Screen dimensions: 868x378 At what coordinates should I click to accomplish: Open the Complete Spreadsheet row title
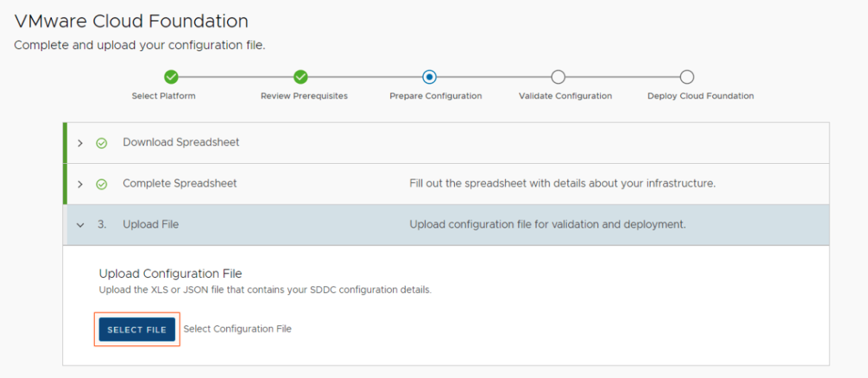(180, 183)
